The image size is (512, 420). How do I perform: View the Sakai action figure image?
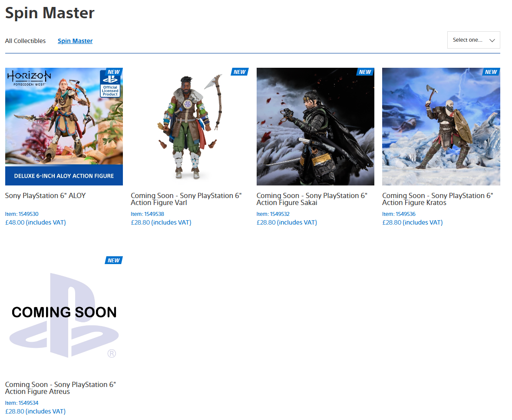[x=315, y=126]
